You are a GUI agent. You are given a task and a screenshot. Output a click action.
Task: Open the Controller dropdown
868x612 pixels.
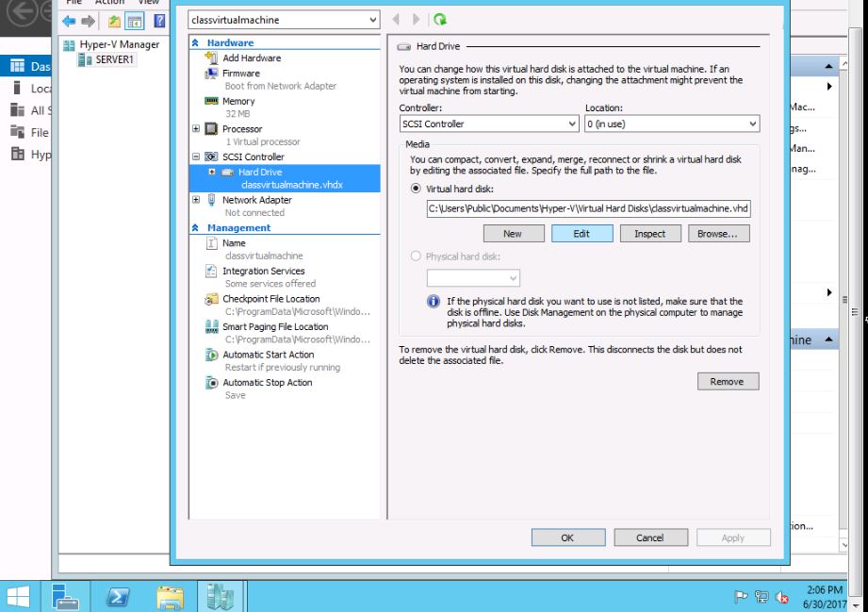[x=489, y=124]
